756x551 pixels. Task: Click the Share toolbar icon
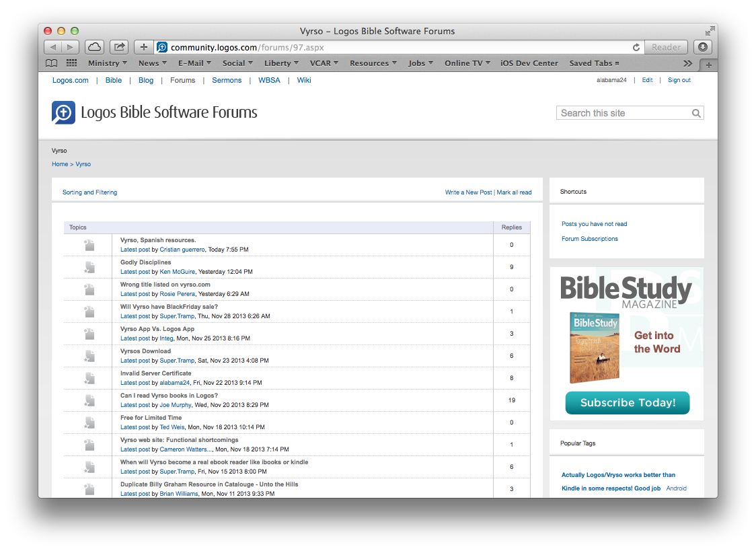[x=119, y=47]
